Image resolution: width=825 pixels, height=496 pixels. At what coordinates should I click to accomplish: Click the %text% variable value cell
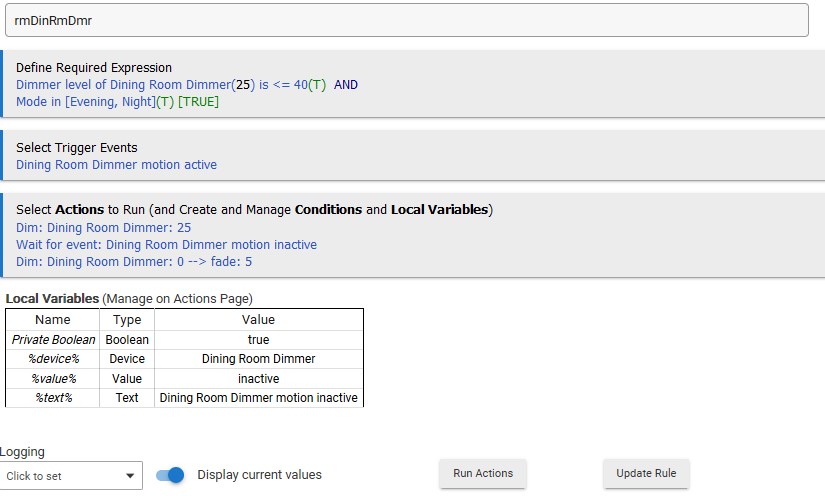click(x=258, y=398)
